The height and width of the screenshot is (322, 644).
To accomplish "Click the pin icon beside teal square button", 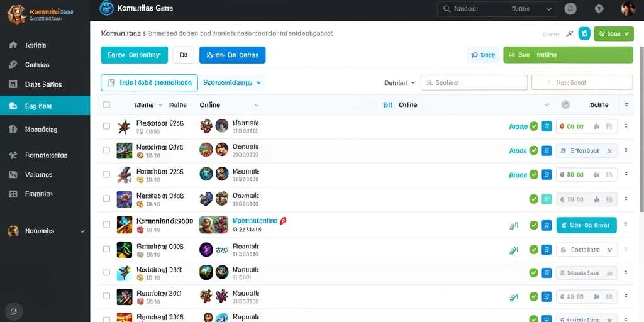I will click(569, 34).
